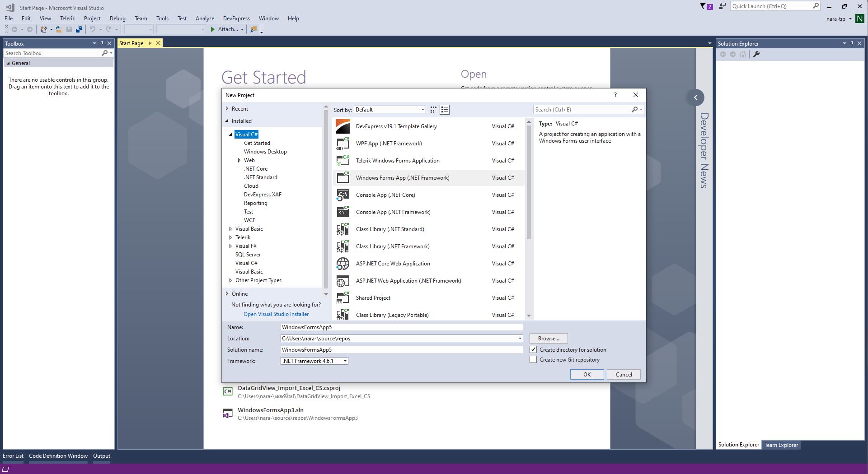The image size is (868, 474).
Task: Expand the Telerik tree node
Action: [230, 237]
